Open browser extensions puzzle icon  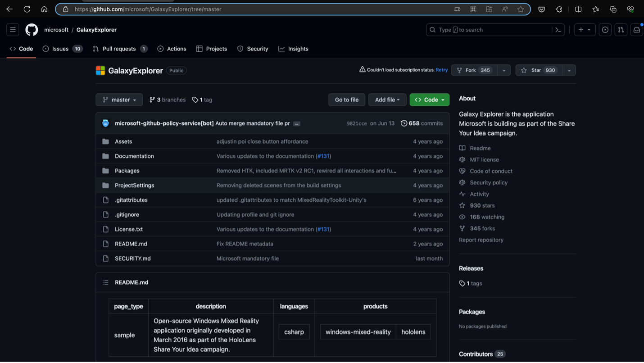click(559, 9)
